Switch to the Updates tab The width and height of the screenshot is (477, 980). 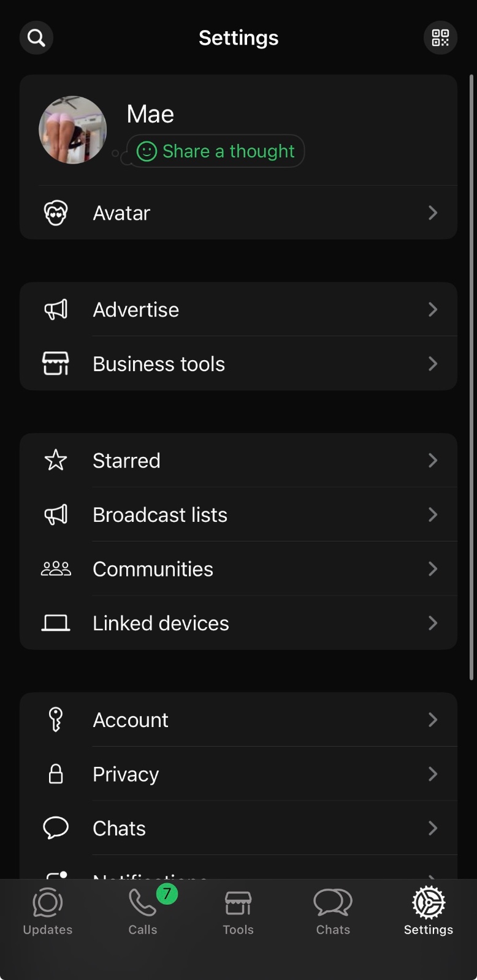pos(48,912)
